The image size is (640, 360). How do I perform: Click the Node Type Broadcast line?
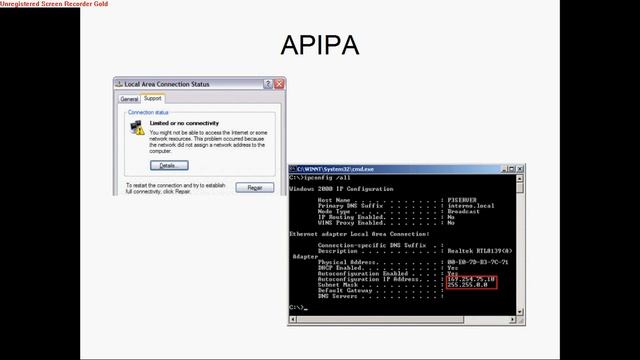pyautogui.click(x=398, y=211)
